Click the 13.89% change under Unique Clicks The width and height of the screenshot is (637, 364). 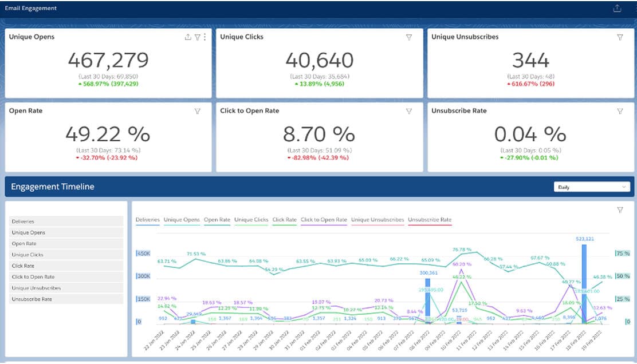[x=319, y=84]
